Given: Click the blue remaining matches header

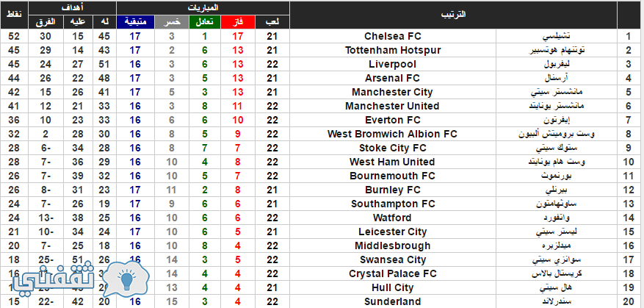Looking at the screenshot, I should tap(136, 22).
